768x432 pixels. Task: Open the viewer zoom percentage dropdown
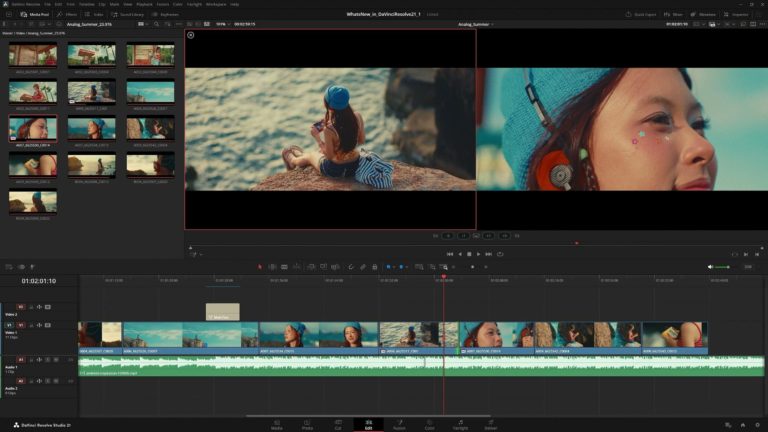(223, 24)
